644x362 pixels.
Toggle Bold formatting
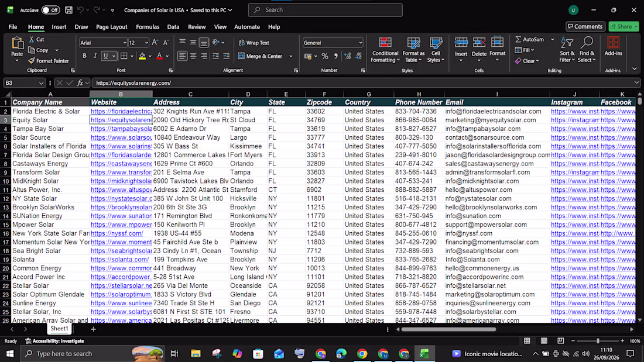pyautogui.click(x=85, y=56)
